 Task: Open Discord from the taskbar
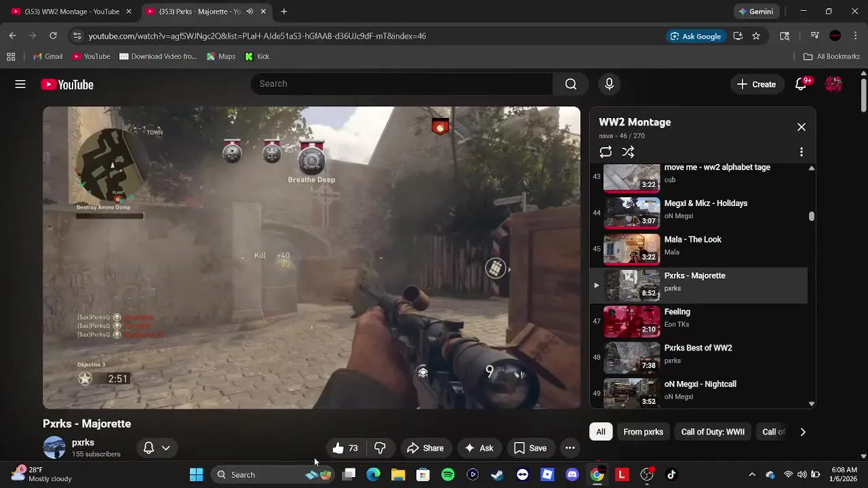pos(572,474)
